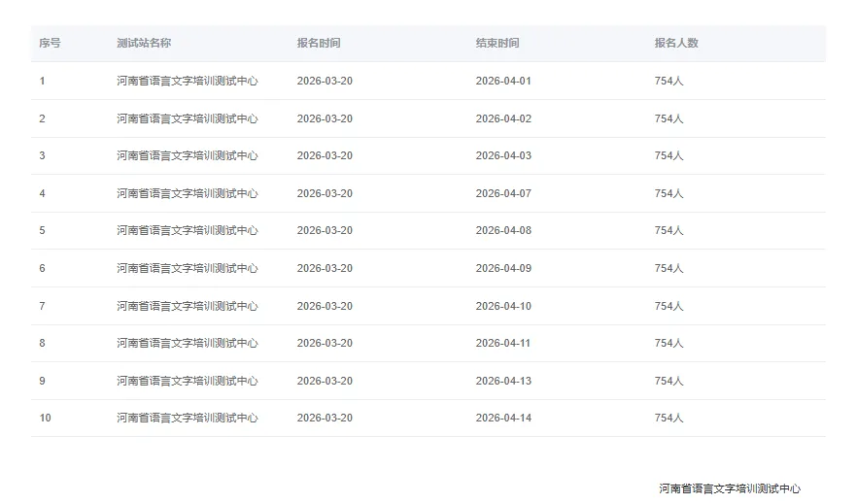Image resolution: width=857 pixels, height=504 pixels.
Task: Click the 754人 count in row 5
Action: pyautogui.click(x=668, y=230)
